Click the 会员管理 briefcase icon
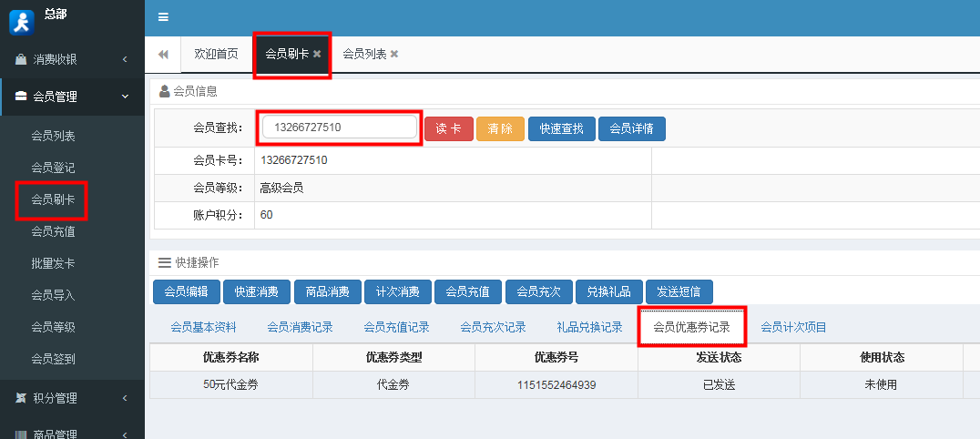The height and width of the screenshot is (439, 980). 20,97
